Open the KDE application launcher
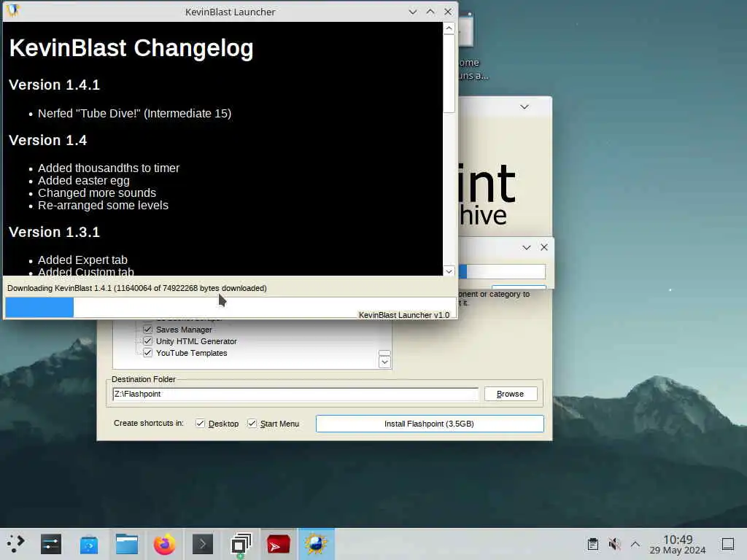 click(x=15, y=543)
